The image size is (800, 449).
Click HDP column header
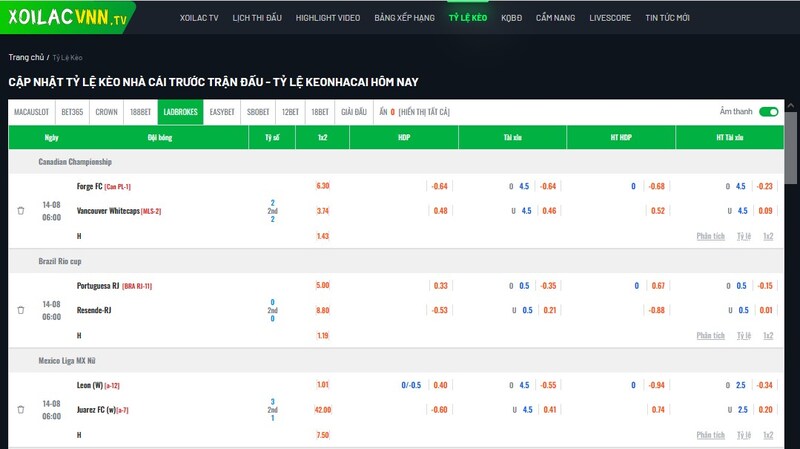pos(404,137)
